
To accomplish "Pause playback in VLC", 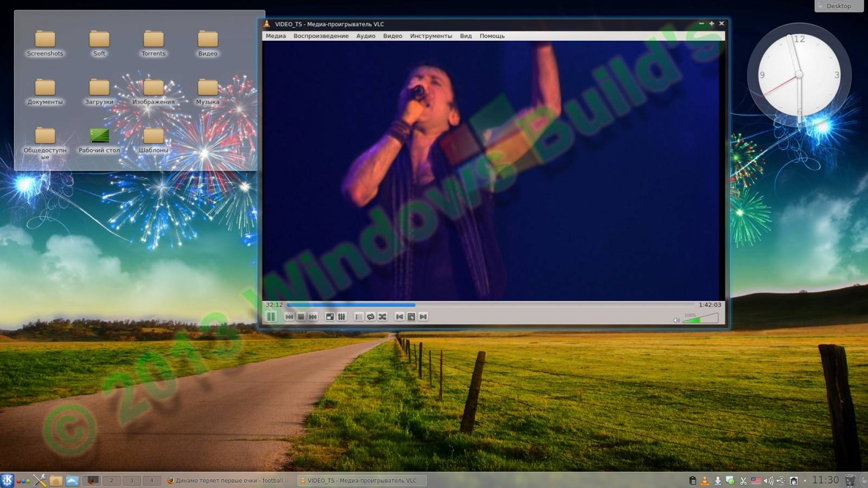I will [x=271, y=317].
